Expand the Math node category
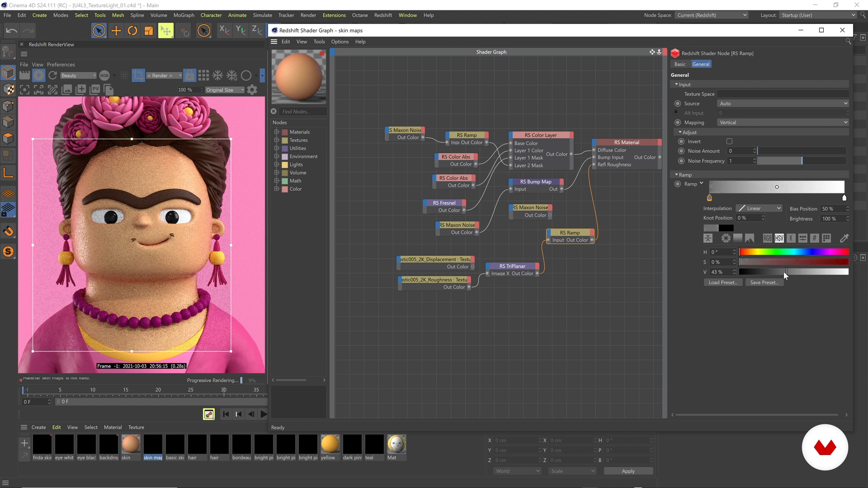The image size is (868, 488). [x=277, y=181]
